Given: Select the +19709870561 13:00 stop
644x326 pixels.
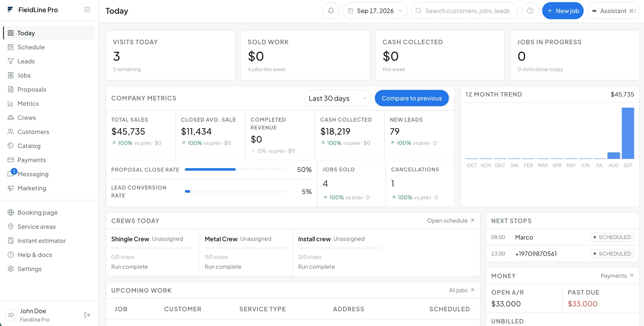Looking at the screenshot, I should point(562,254).
